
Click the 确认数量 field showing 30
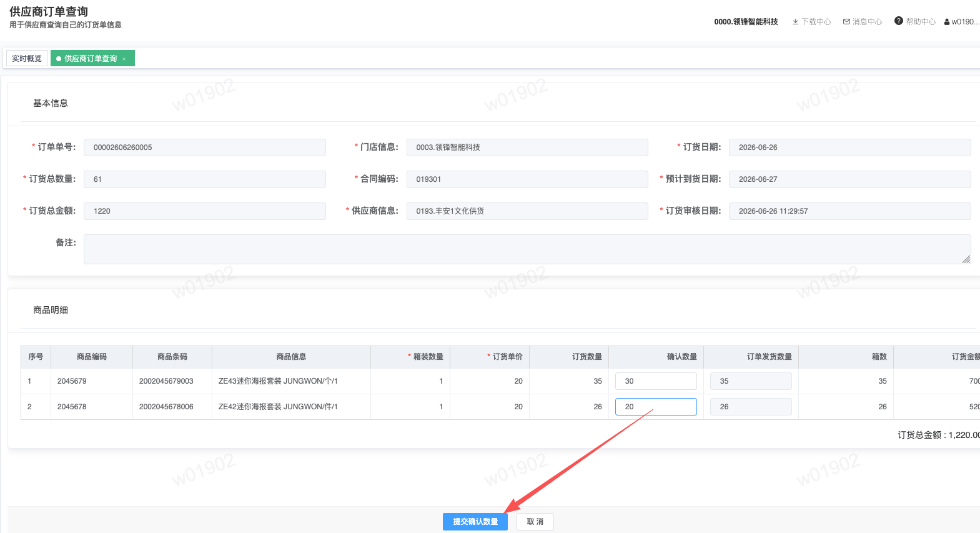coord(656,381)
